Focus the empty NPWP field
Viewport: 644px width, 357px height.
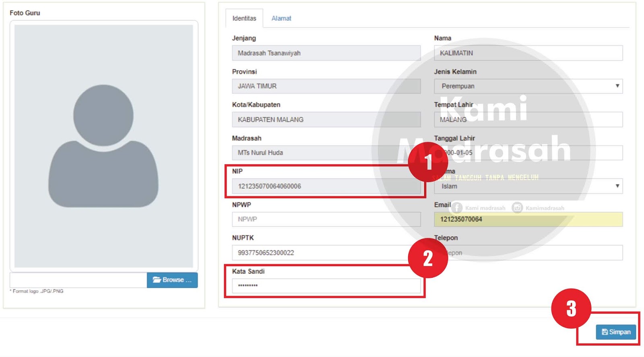click(x=326, y=219)
